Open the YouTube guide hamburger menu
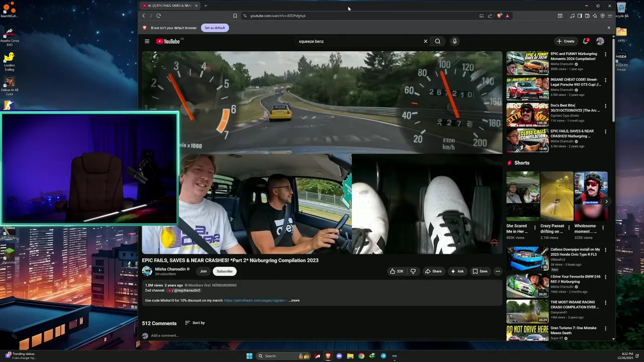The image size is (644, 362). pos(147,41)
